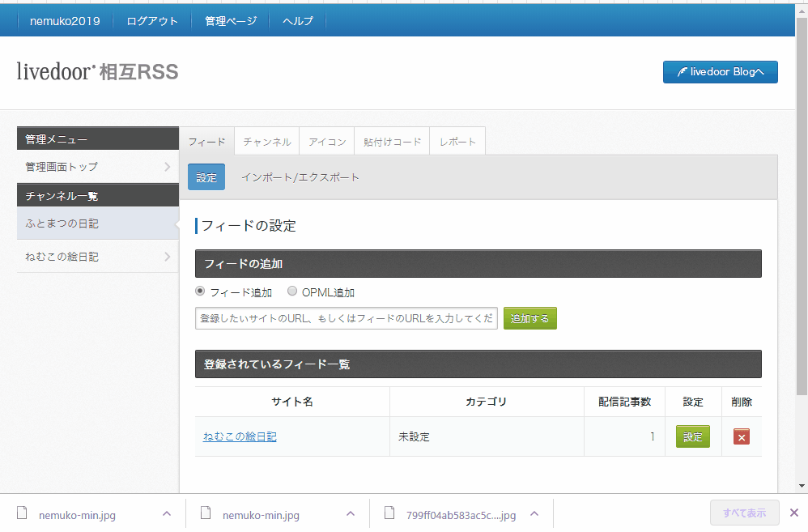Screen dimensions: 808x532
Task: Delete the ねむこの絵日記 feed with red X
Action: tap(741, 437)
